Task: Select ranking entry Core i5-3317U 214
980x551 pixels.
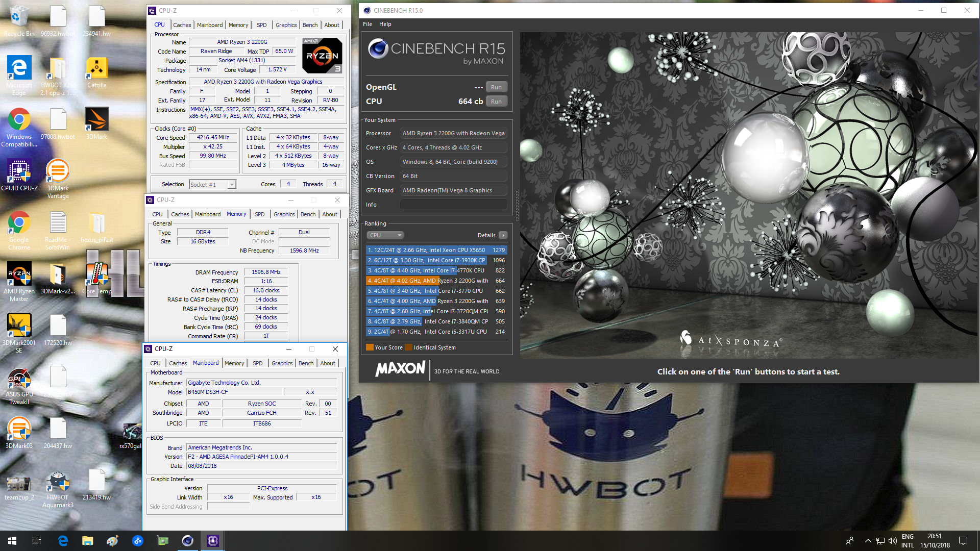Action: tap(436, 332)
